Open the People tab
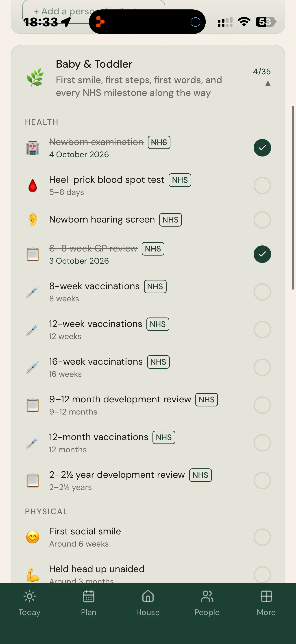The height and width of the screenshot is (644, 296). click(207, 603)
